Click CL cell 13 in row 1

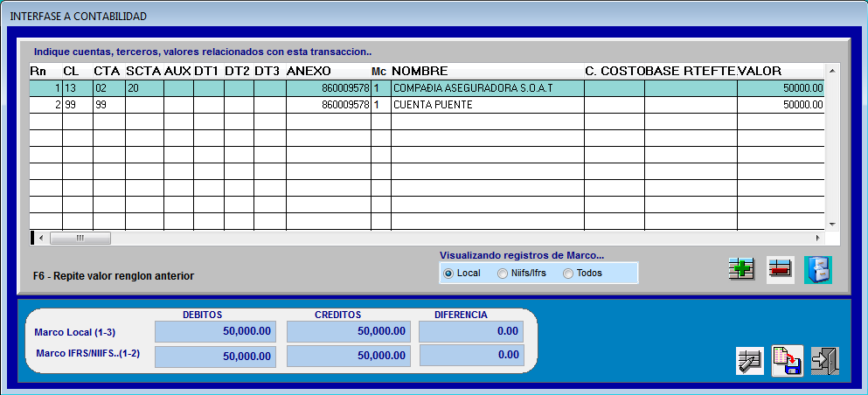point(78,88)
